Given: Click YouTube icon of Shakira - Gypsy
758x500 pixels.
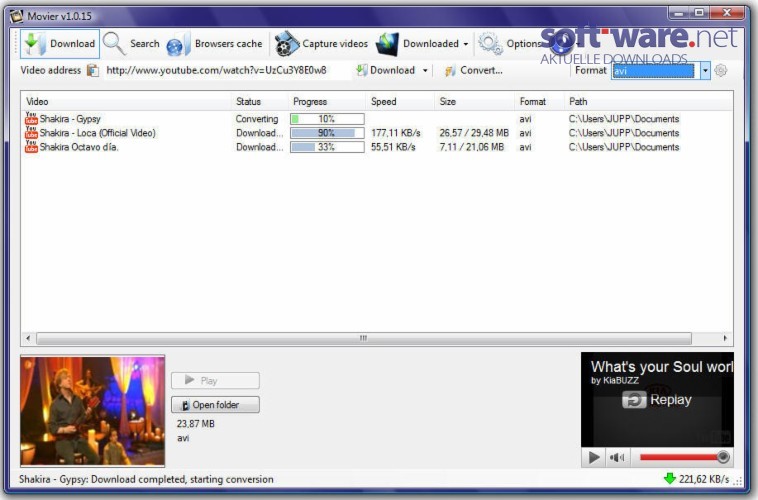Looking at the screenshot, I should click(x=31, y=118).
